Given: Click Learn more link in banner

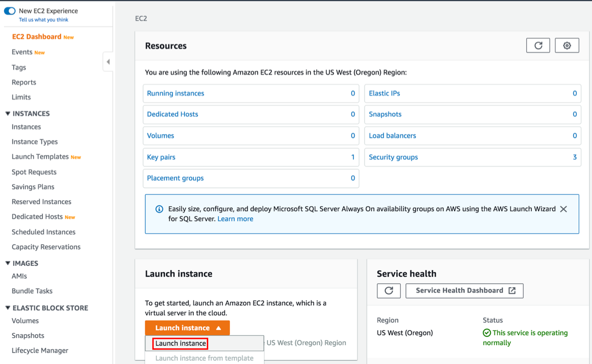Looking at the screenshot, I should click(235, 219).
